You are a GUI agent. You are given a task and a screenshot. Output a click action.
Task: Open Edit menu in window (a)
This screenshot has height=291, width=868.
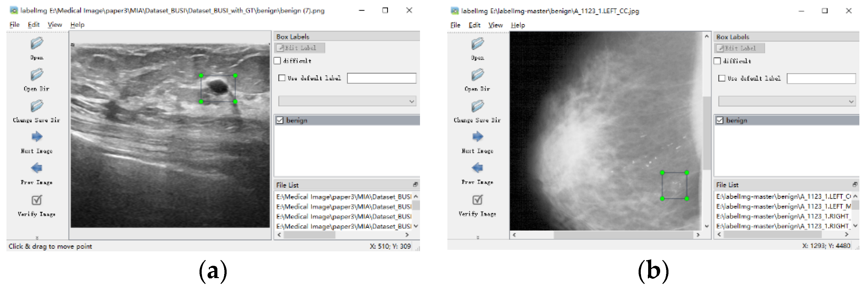pyautogui.click(x=34, y=25)
